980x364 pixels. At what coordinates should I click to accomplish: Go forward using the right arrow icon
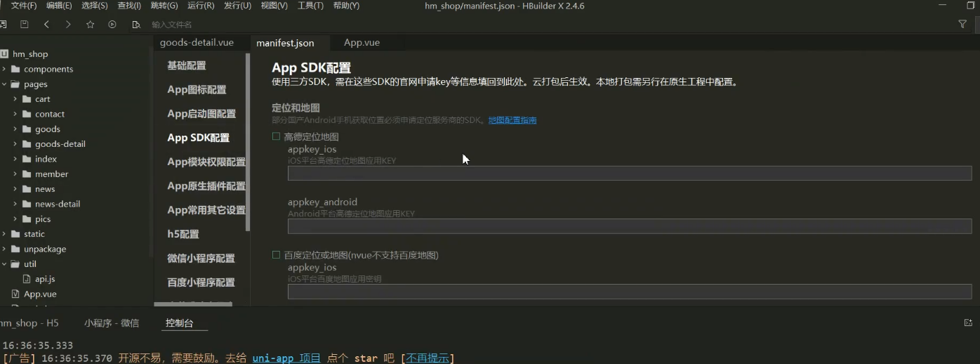point(68,24)
